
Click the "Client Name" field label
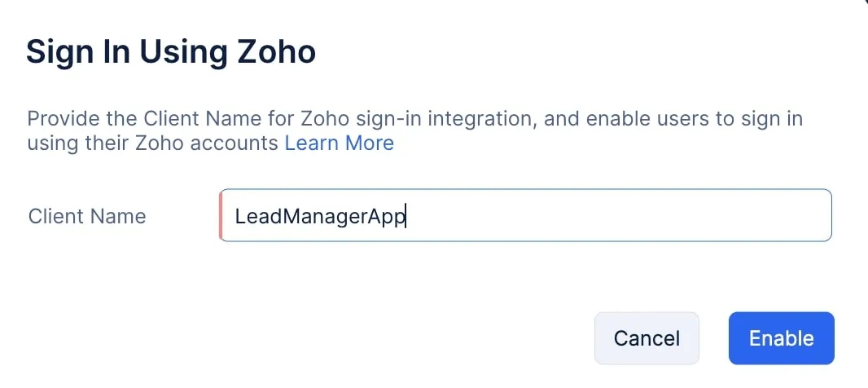click(87, 216)
